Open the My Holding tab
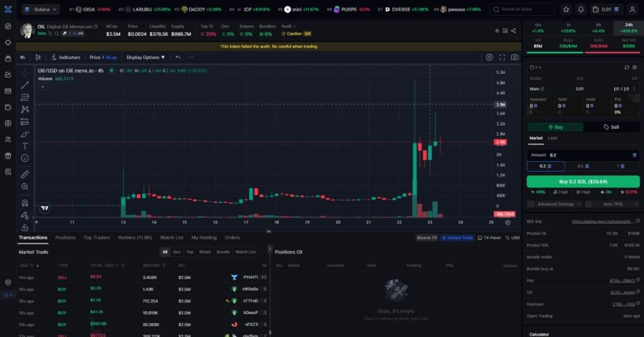The image size is (644, 337). click(204, 238)
